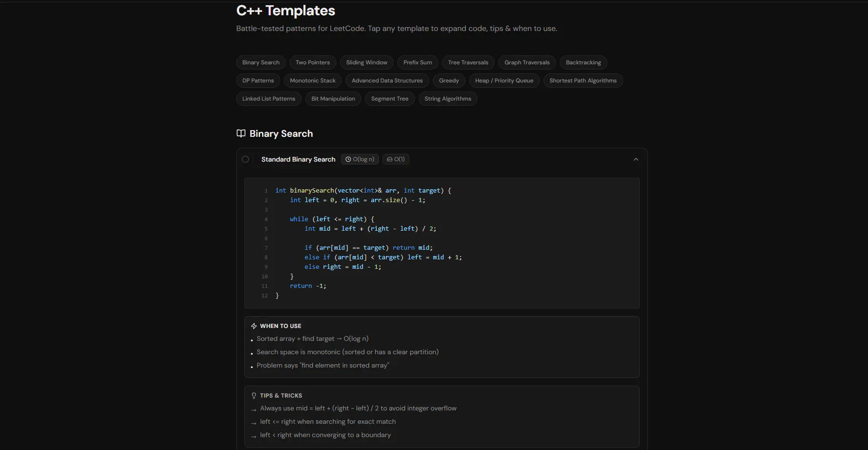The width and height of the screenshot is (868, 450).
Task: Collapse the Standard Binary Search template
Action: click(636, 159)
